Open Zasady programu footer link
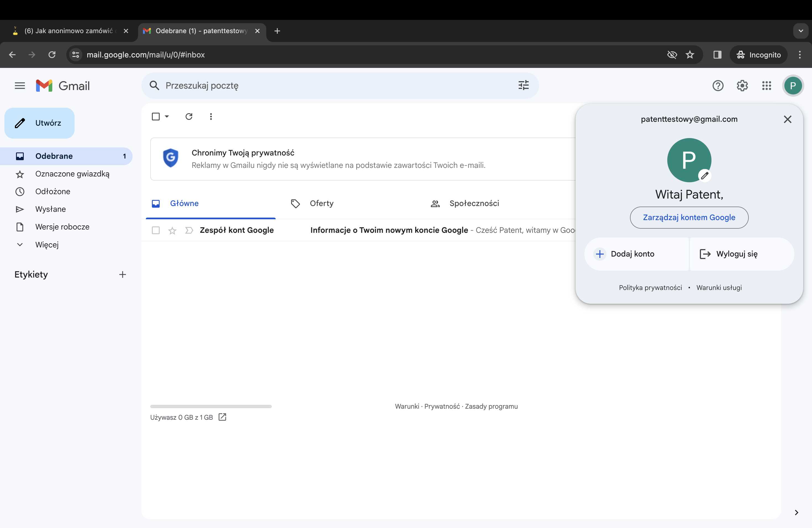This screenshot has height=528, width=812. (x=491, y=406)
